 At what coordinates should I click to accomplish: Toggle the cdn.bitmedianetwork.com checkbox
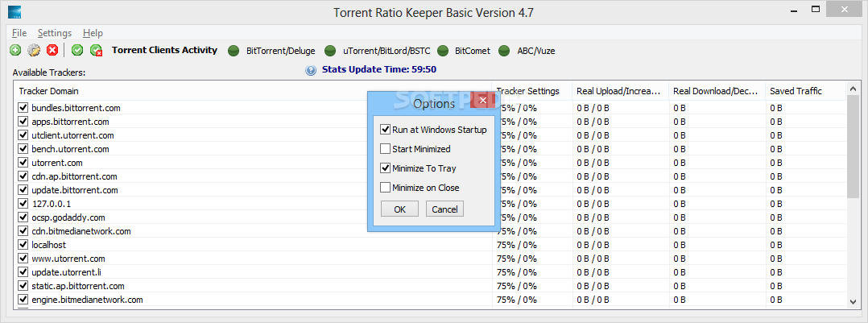tap(23, 231)
